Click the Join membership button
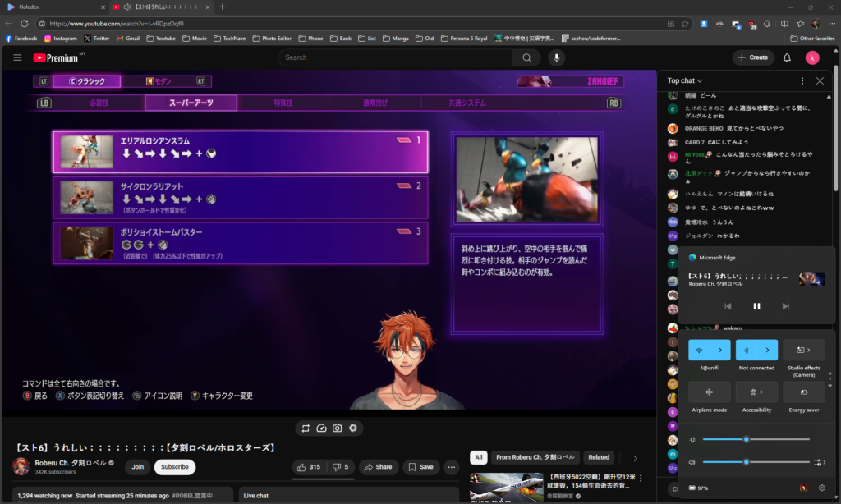841x504 pixels. pyautogui.click(x=138, y=467)
